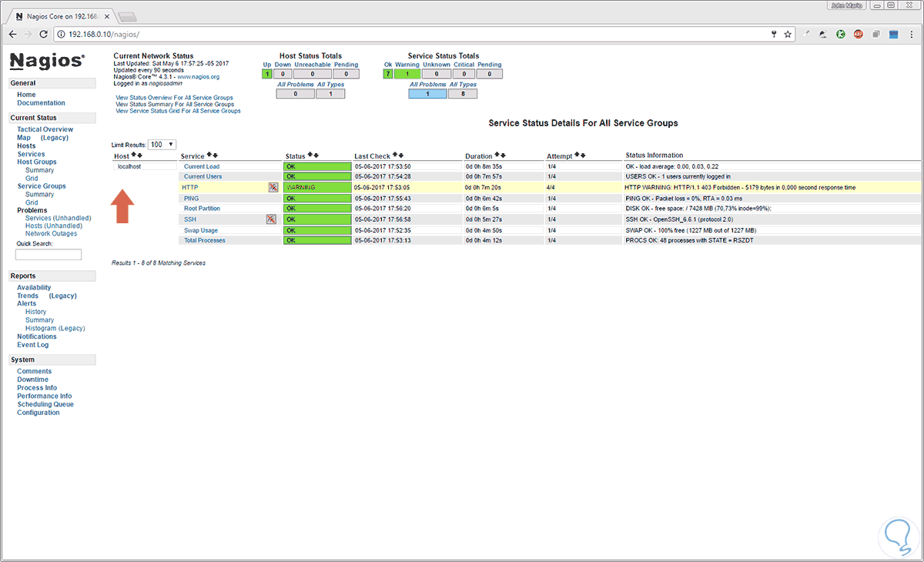Click HTTP WARNING status information text
Viewport: 924px width, 562px height.
coord(740,187)
